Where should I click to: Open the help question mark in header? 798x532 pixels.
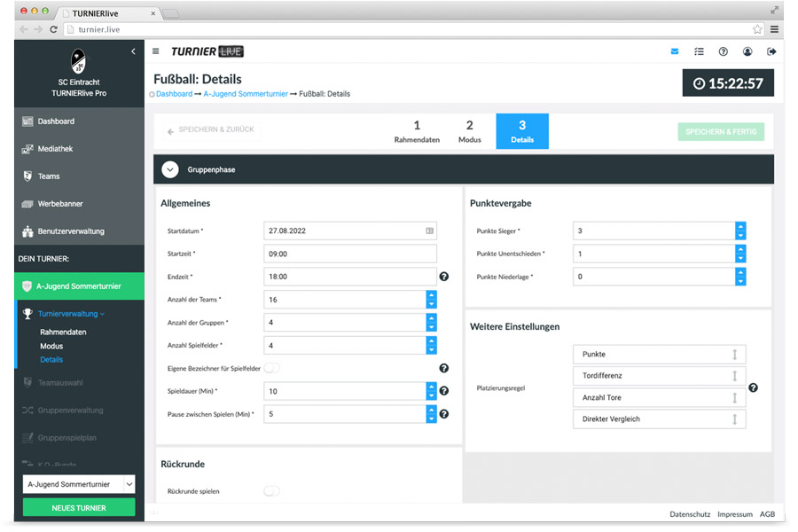pos(724,51)
